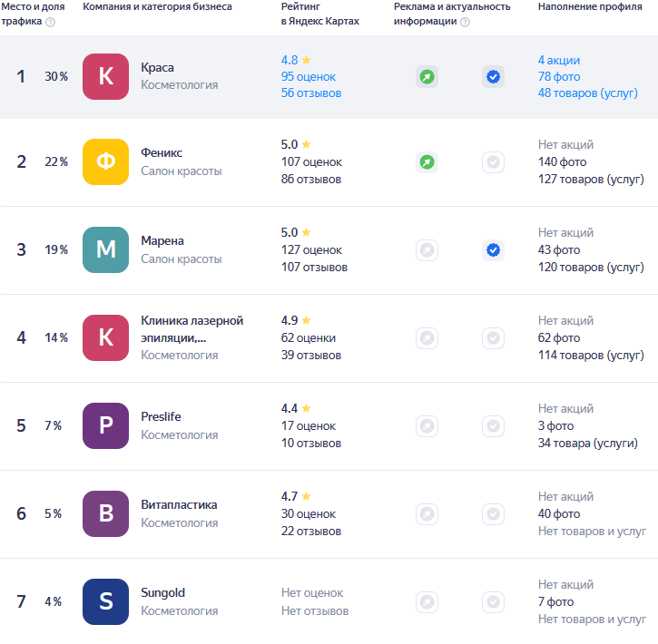Viewport: 658px width, 644px height.
Task: Click the Клиника лазерной эпиляции logo
Action: [x=106, y=338]
